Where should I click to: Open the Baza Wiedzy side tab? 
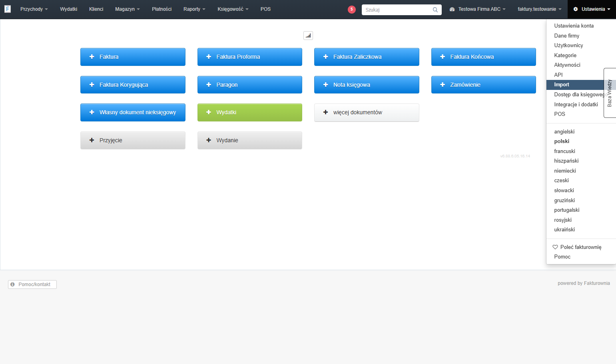coord(610,93)
